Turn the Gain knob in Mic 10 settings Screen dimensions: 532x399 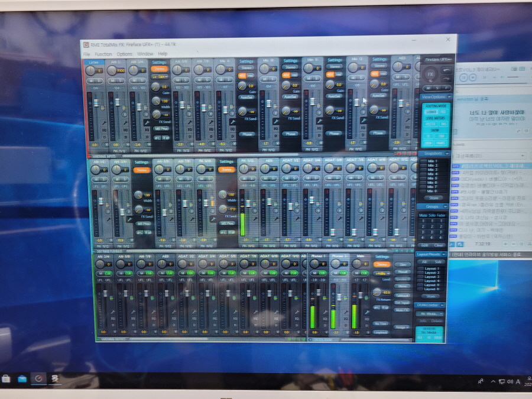(287, 86)
